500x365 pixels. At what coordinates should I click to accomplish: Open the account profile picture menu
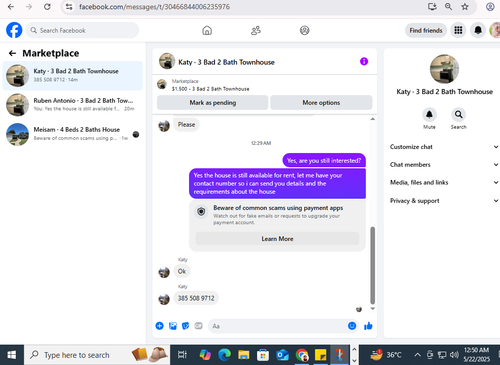point(495,30)
